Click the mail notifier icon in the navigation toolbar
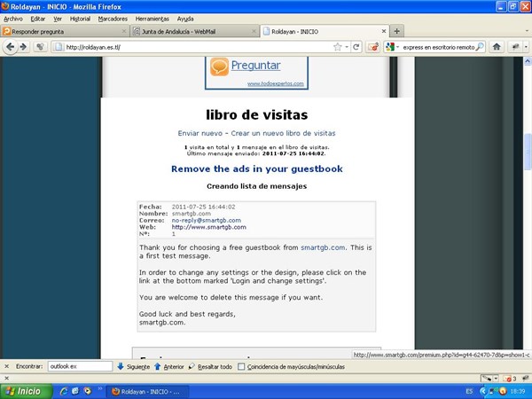Screen dimensions: 532x399 [373, 47]
